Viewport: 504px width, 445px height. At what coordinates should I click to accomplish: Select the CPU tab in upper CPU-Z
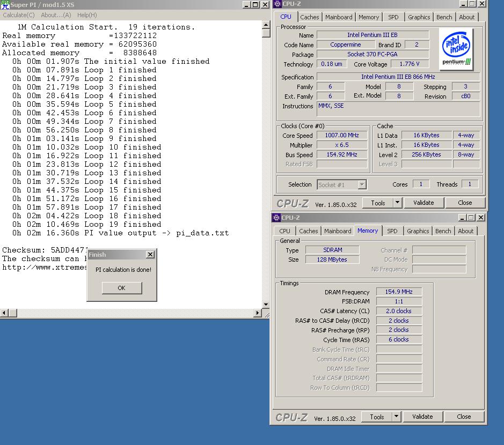286,17
